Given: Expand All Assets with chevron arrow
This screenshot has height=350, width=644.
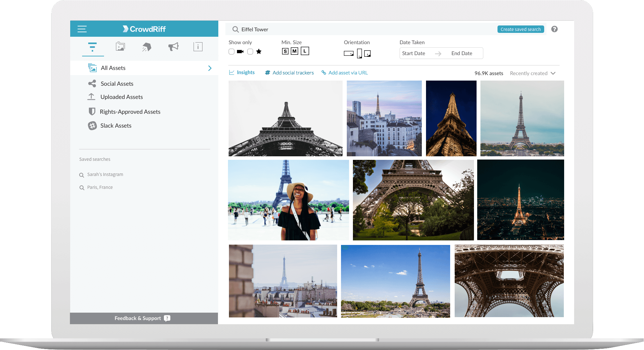Looking at the screenshot, I should (210, 68).
